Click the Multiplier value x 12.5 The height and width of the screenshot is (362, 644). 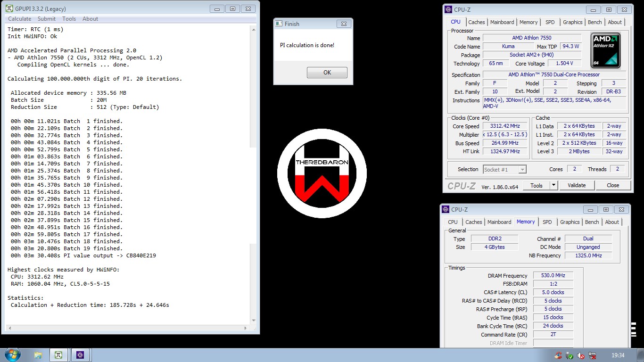pyautogui.click(x=505, y=135)
